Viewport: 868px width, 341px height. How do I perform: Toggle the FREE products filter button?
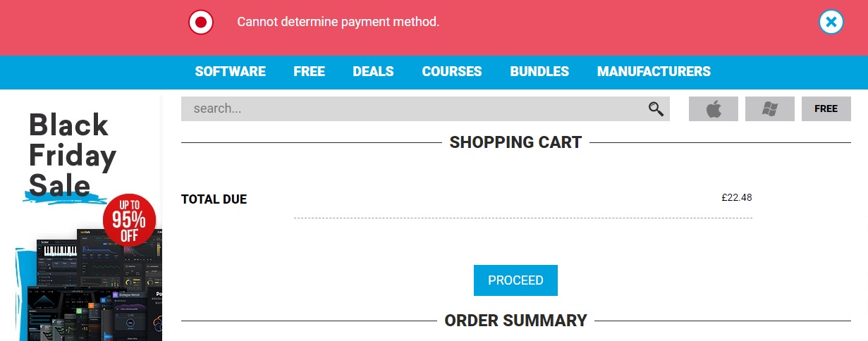click(826, 109)
